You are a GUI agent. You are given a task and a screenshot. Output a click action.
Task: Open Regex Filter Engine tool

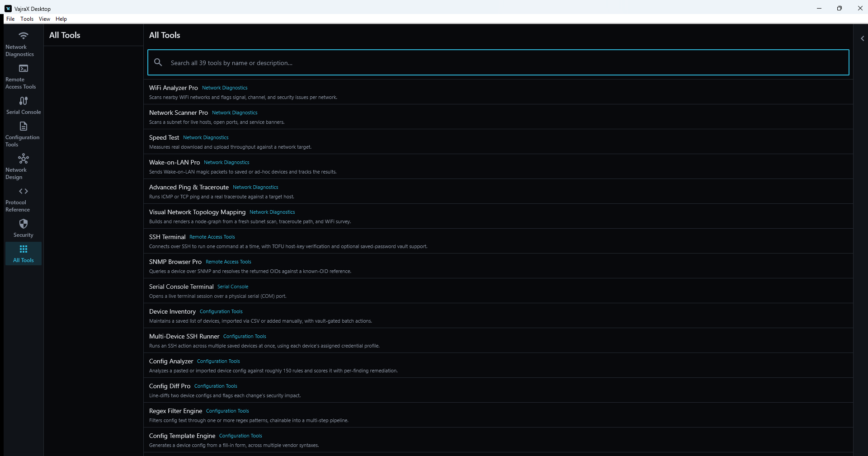click(498, 415)
